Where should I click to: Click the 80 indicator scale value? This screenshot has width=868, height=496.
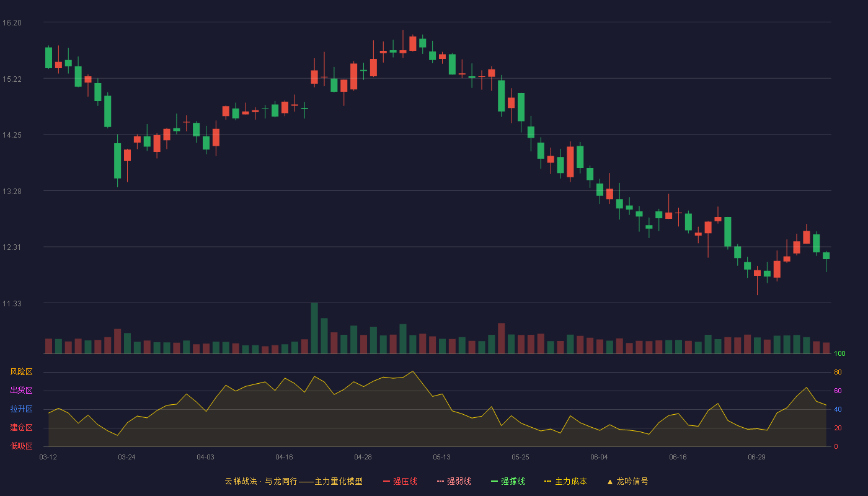coord(838,372)
